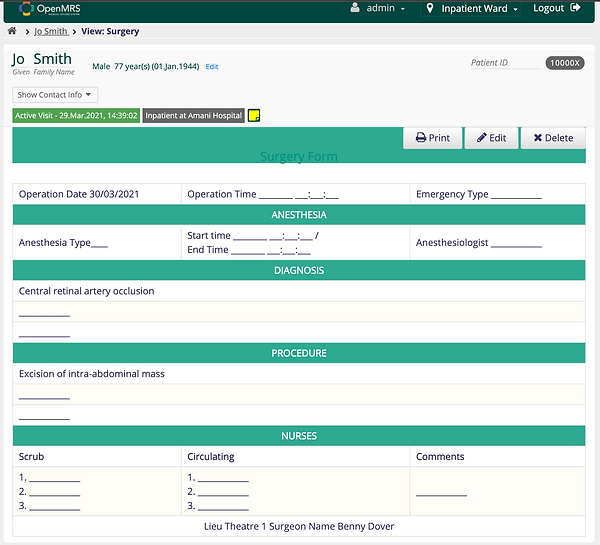Click Operation Date 30/03/2021

[79, 194]
